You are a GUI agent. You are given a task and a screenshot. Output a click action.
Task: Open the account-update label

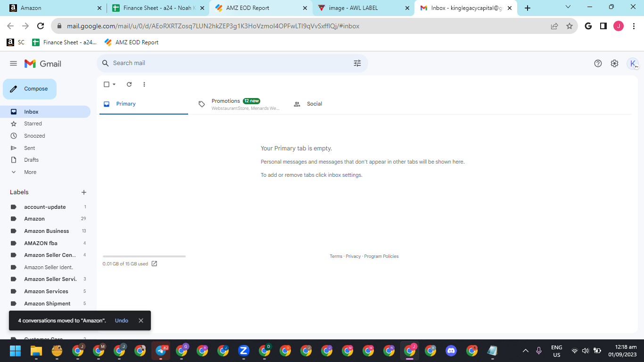point(45,207)
